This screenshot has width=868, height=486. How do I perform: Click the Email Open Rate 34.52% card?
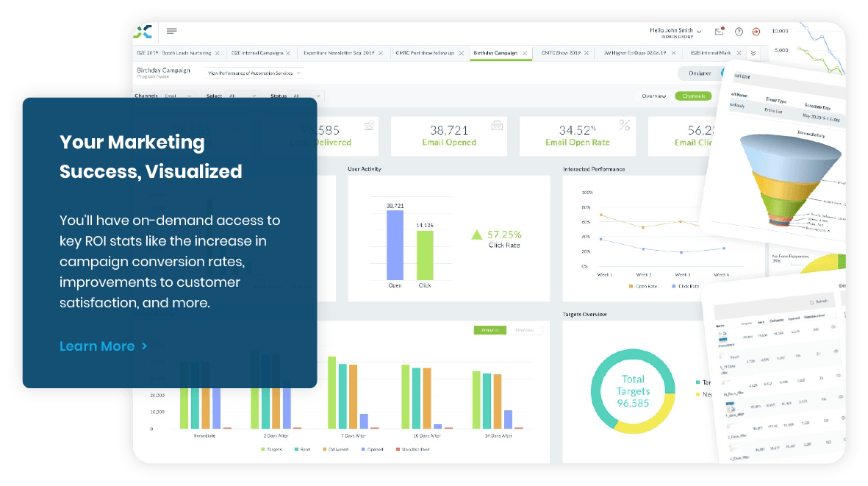point(578,136)
